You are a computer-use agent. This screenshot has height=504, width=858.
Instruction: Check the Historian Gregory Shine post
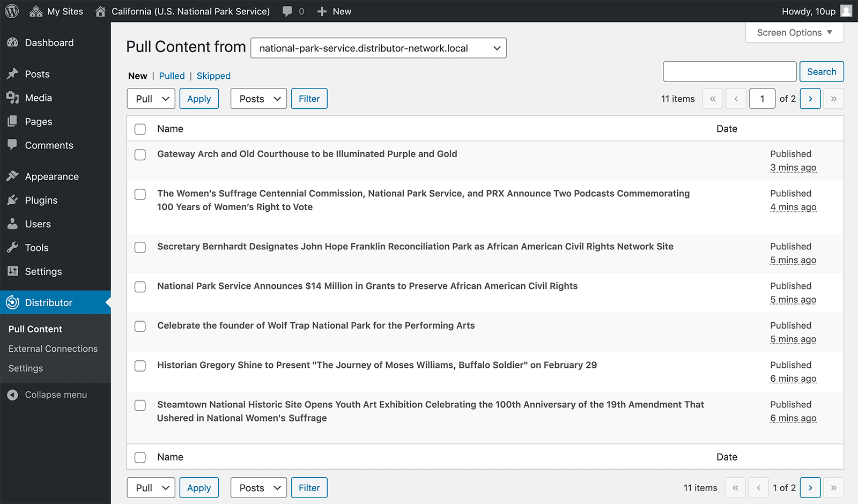(140, 366)
